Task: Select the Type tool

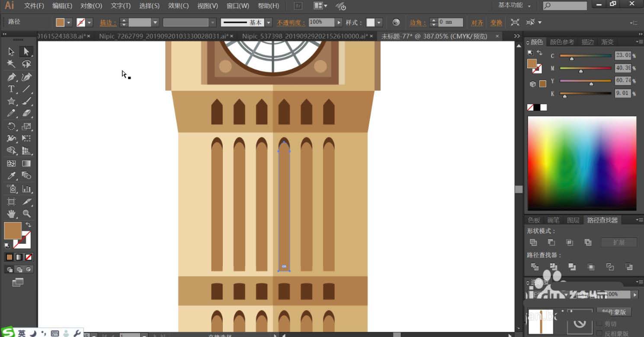Action: point(11,89)
